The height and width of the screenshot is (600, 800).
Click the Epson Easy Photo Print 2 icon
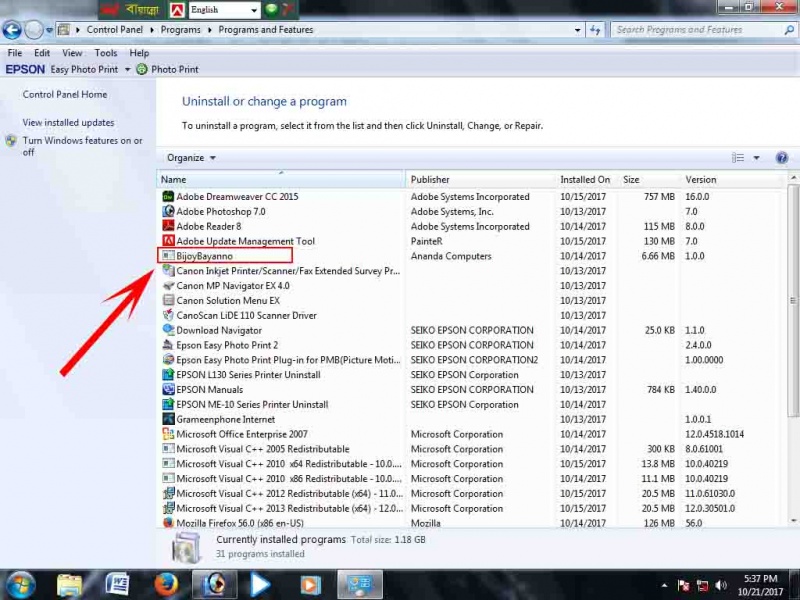point(168,345)
